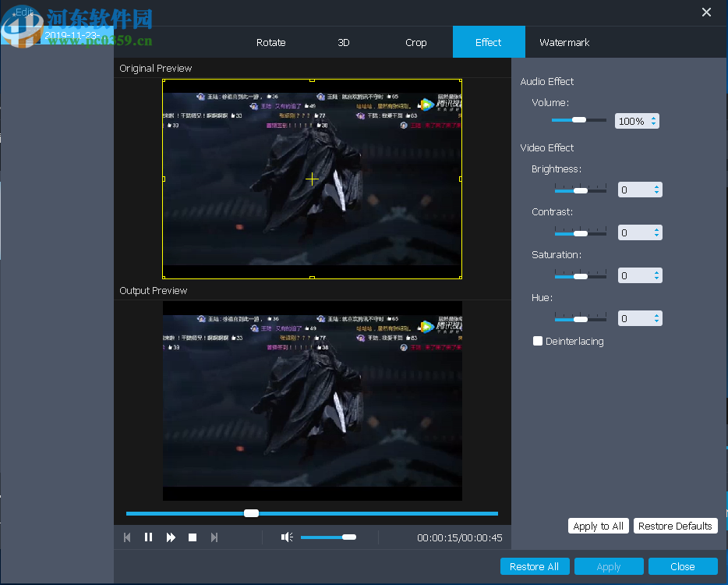This screenshot has width=728, height=585.
Task: Increase Volume with the spinner up arrow
Action: [x=653, y=117]
